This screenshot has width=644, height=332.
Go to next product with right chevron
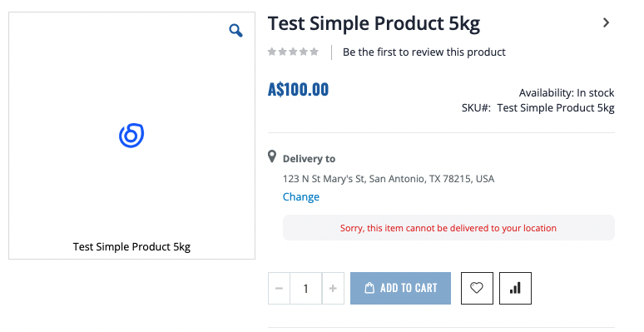point(607,22)
